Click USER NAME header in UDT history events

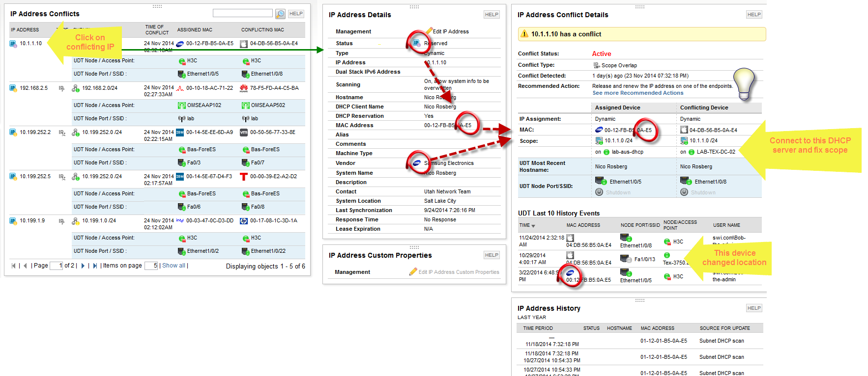click(x=726, y=225)
